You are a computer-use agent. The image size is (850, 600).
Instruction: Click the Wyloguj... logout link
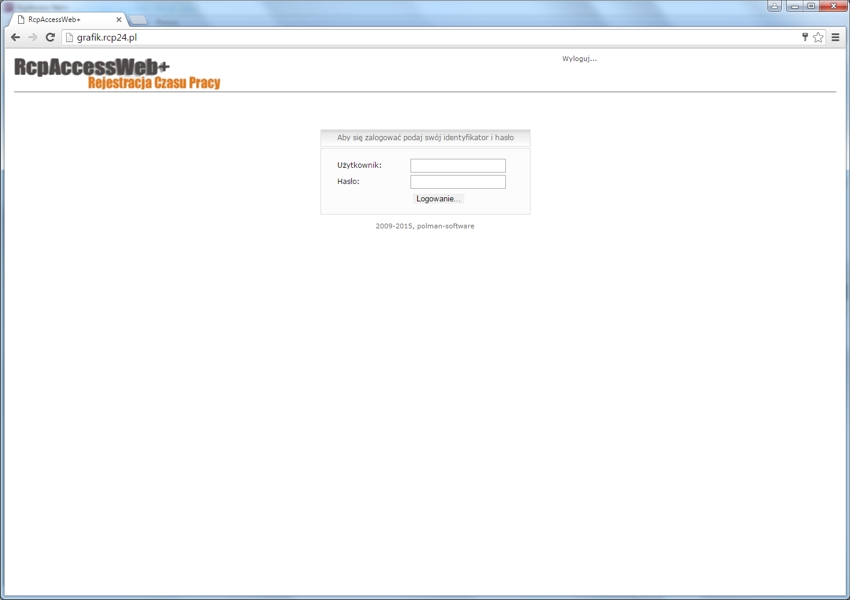click(579, 59)
